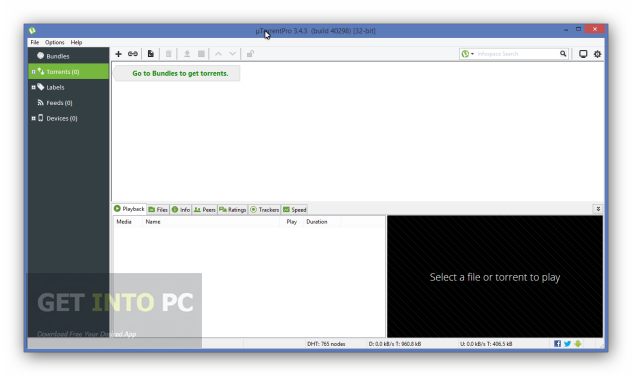Open the Remote screen icon in toolbar
This screenshot has height=376, width=632.
[583, 54]
